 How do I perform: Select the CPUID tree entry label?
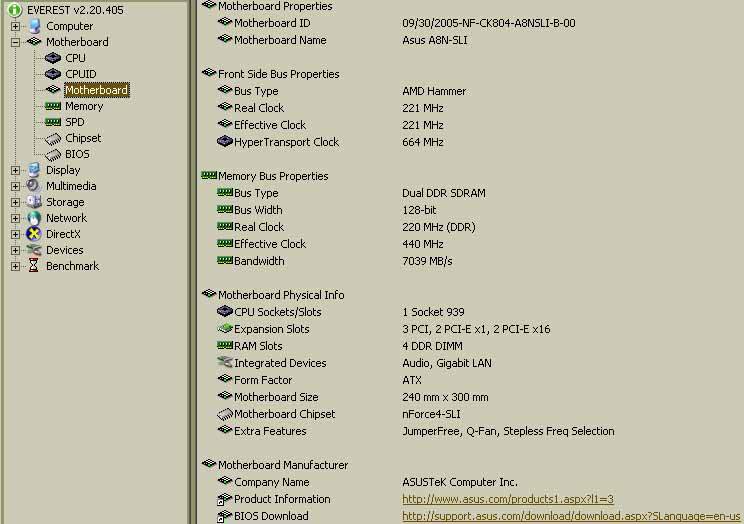pos(81,74)
